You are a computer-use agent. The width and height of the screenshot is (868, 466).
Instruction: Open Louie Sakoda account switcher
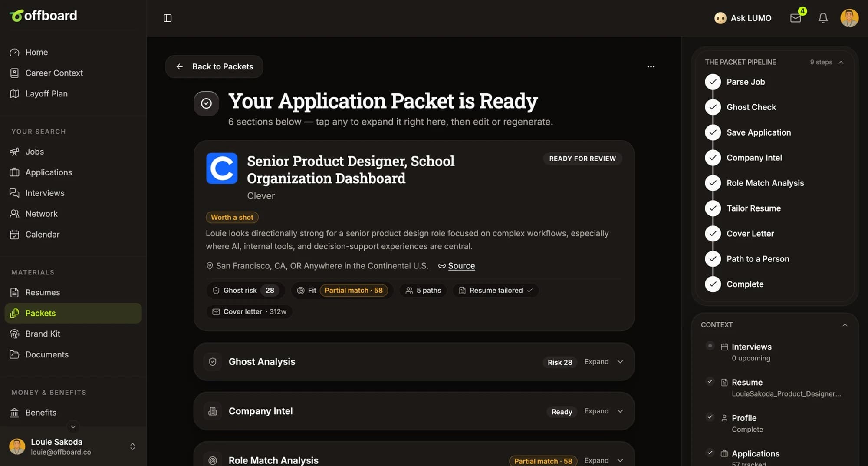click(73, 446)
